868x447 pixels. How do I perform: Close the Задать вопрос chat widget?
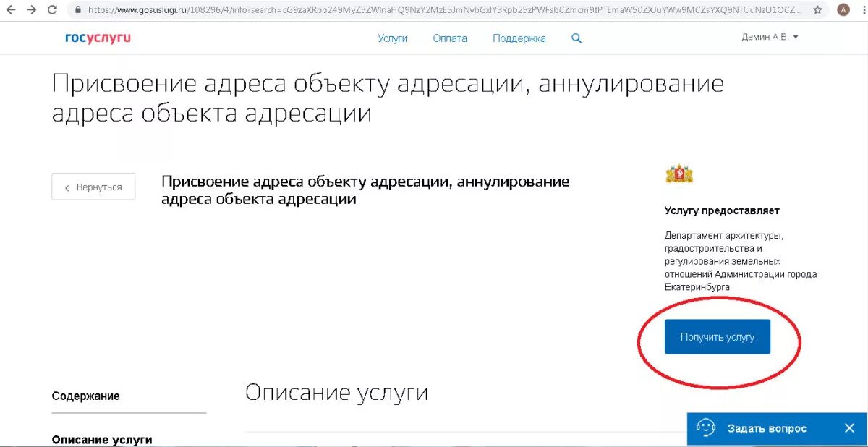click(849, 428)
